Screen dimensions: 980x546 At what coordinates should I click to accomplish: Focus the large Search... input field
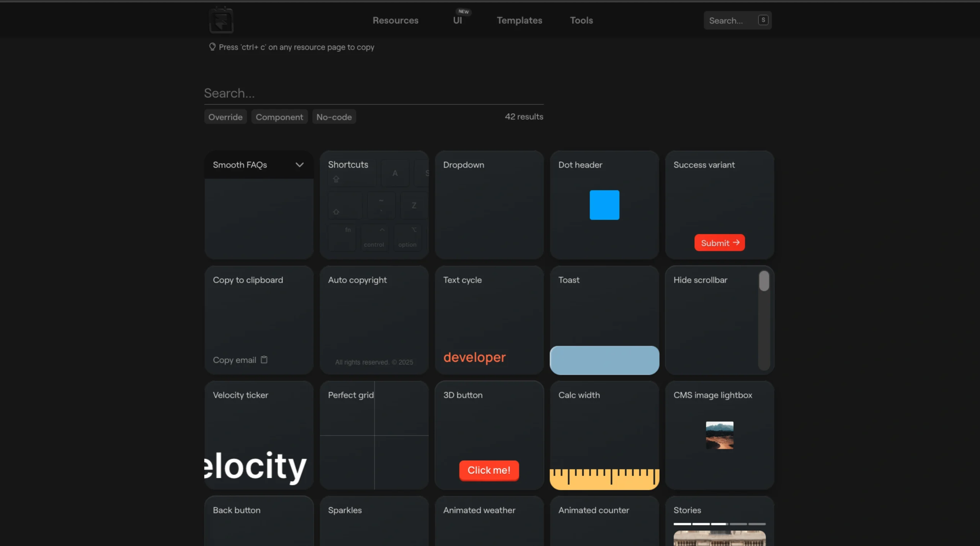pyautogui.click(x=373, y=93)
